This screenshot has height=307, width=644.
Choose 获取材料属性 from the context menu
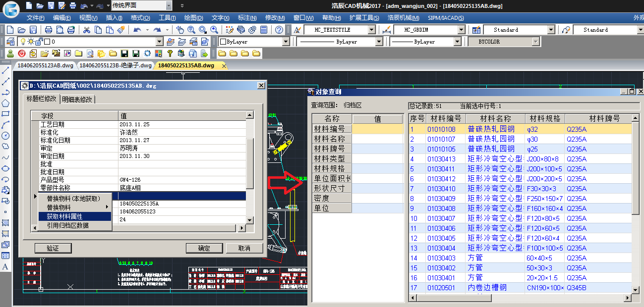coord(74,216)
